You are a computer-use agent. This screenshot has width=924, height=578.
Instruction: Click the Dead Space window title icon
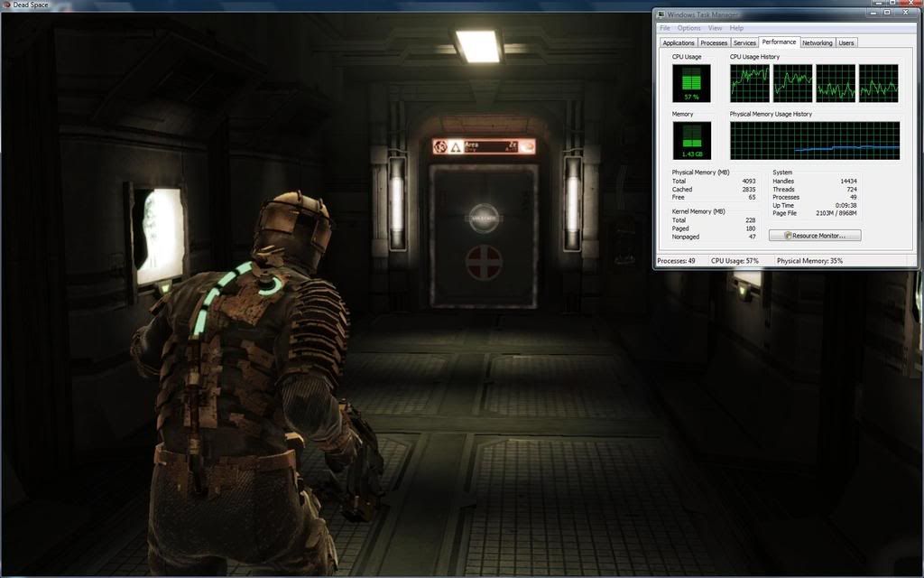[6, 5]
